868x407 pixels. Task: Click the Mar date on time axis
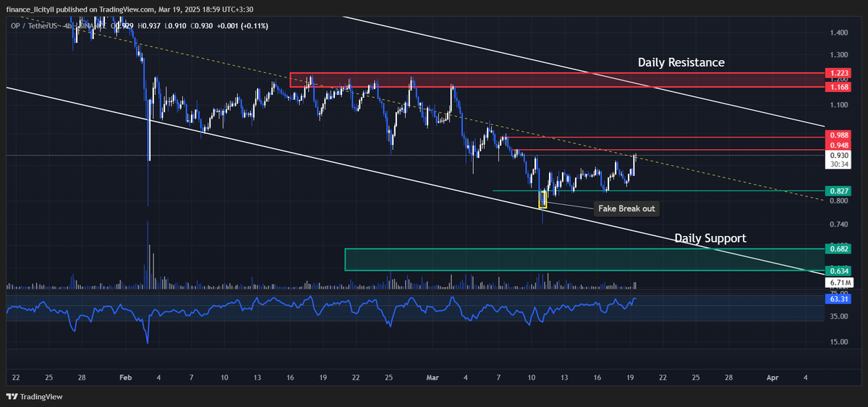click(x=433, y=377)
